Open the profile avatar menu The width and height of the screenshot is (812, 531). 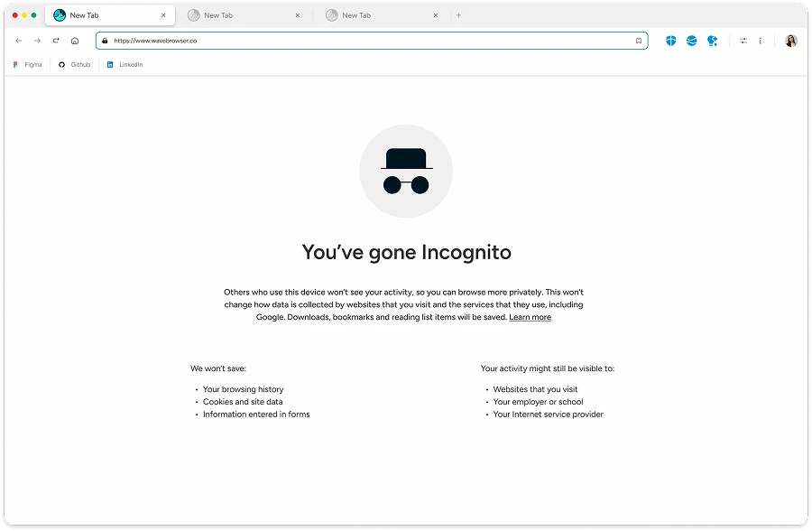[x=791, y=40]
